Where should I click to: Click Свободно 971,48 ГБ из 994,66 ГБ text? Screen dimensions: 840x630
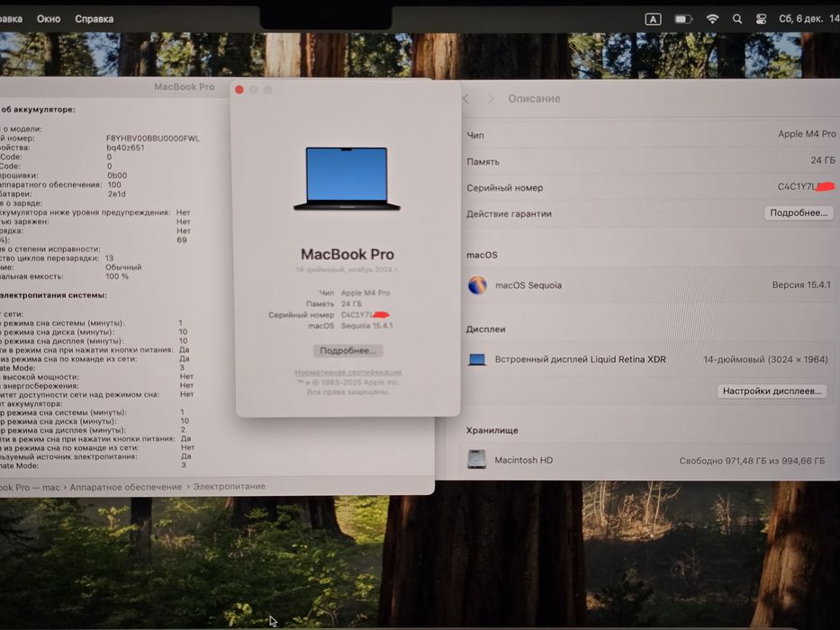752,461
